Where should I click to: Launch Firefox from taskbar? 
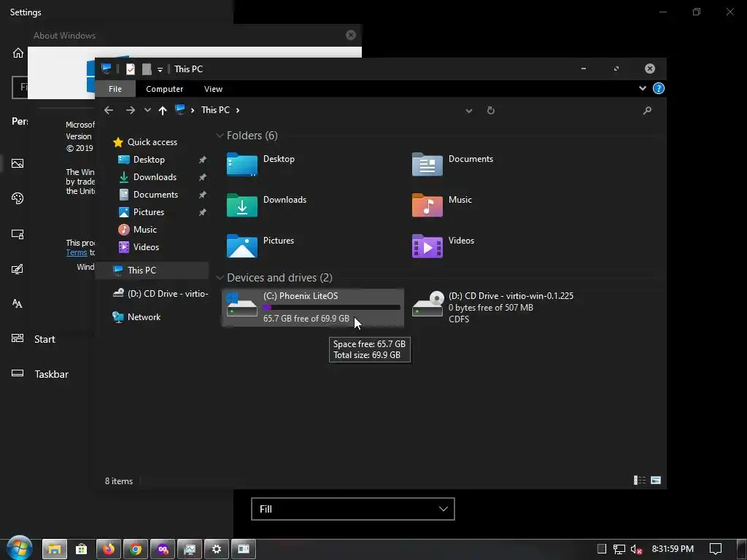(109, 549)
